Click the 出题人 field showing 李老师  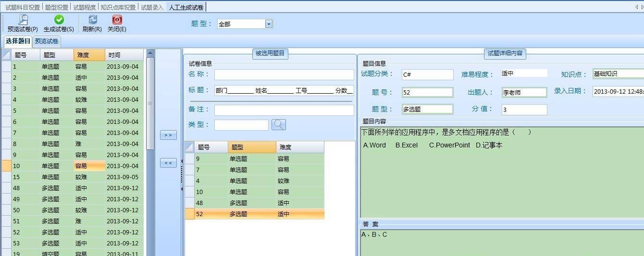pyautogui.click(x=524, y=92)
